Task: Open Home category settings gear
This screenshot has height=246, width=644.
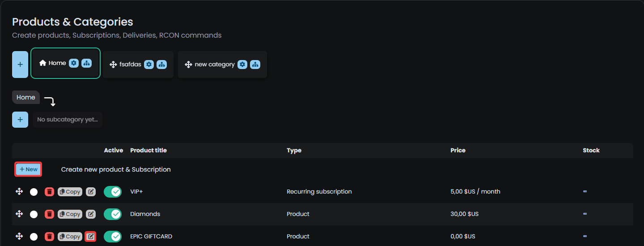Action: click(74, 63)
